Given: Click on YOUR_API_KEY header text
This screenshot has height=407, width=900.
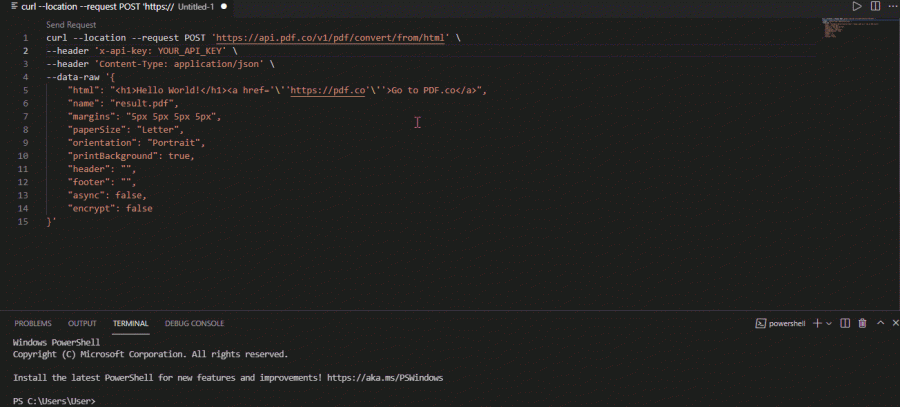Looking at the screenshot, I should pyautogui.click(x=189, y=51).
